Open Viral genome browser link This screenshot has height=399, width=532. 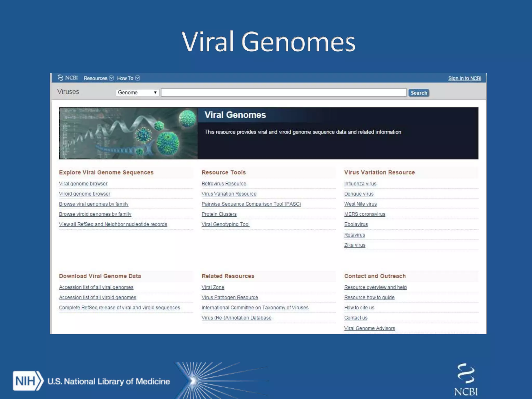pos(83,184)
